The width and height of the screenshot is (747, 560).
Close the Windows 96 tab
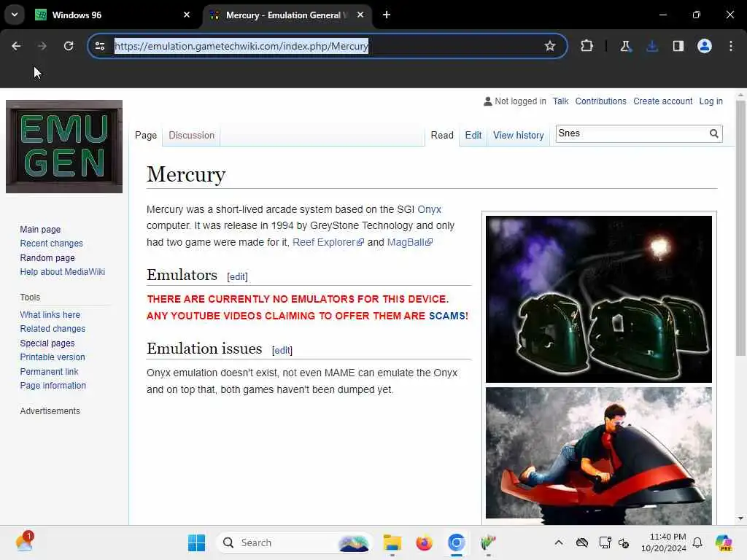click(x=187, y=15)
